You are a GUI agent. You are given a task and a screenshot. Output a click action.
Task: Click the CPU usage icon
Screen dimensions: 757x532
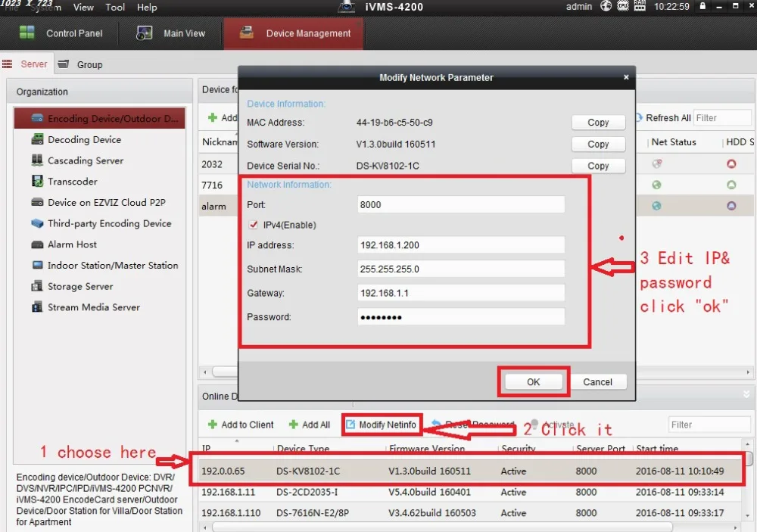pos(623,6)
